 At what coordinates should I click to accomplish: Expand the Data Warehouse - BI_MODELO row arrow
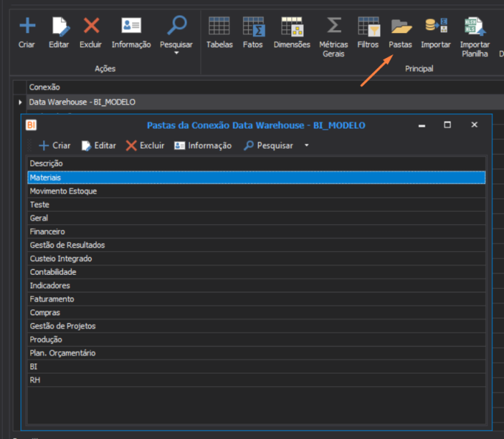(x=20, y=103)
